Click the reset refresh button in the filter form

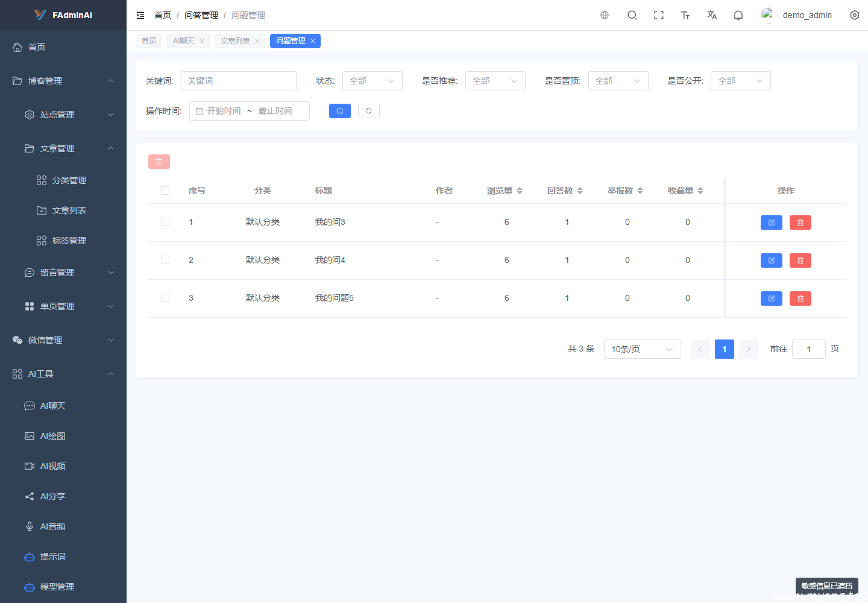[369, 111]
